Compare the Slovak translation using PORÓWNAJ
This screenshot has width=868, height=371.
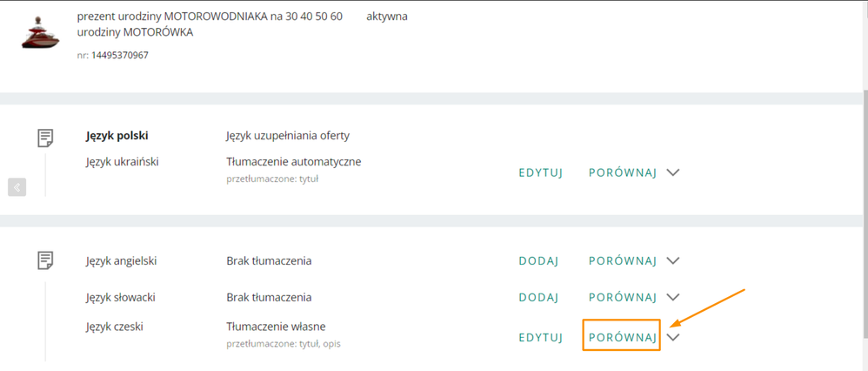tap(623, 298)
